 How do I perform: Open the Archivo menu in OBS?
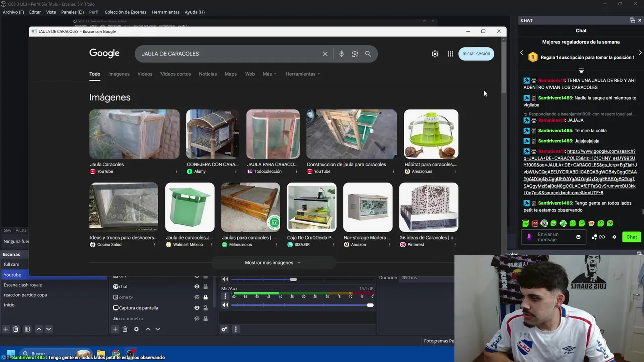click(x=13, y=12)
